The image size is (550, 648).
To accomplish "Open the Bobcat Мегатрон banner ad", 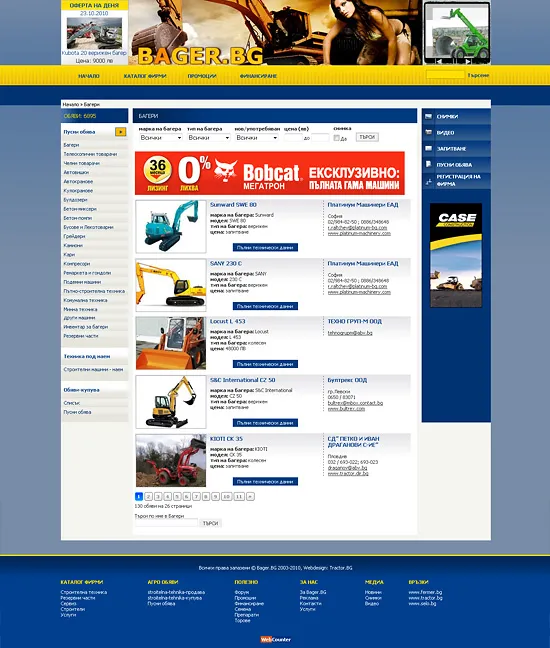I will 270,173.
